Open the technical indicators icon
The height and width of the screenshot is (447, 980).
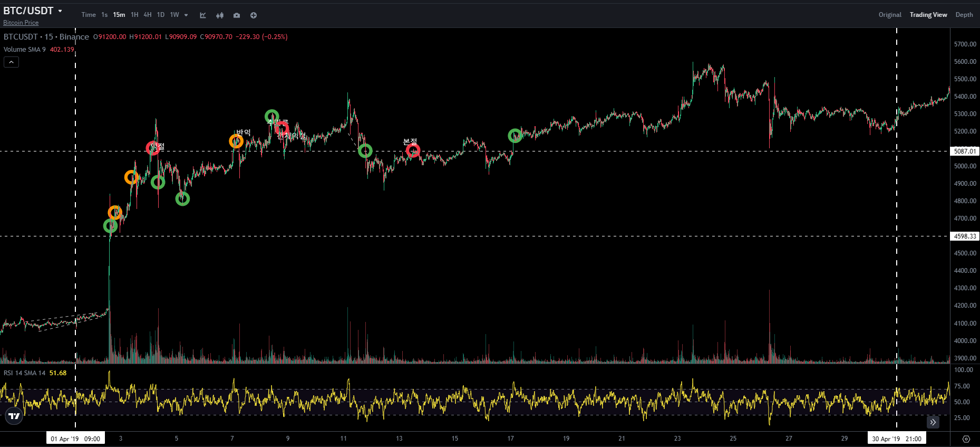203,15
